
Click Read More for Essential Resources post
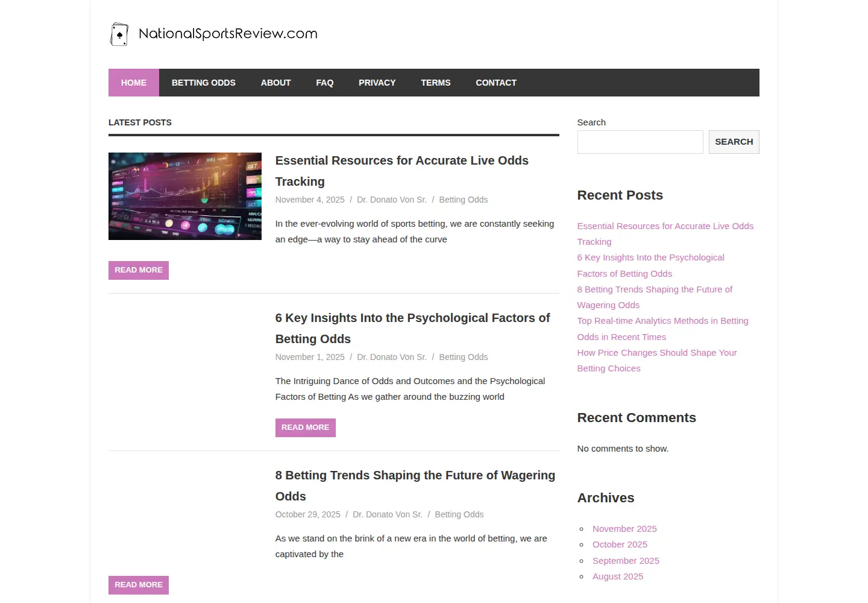click(x=139, y=270)
